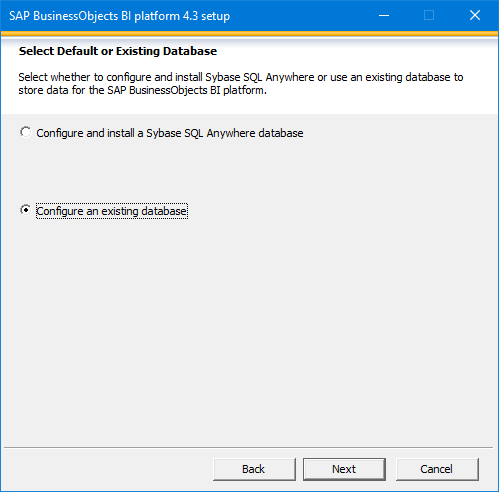Close the SAP BusinessObjects setup window

coord(475,16)
